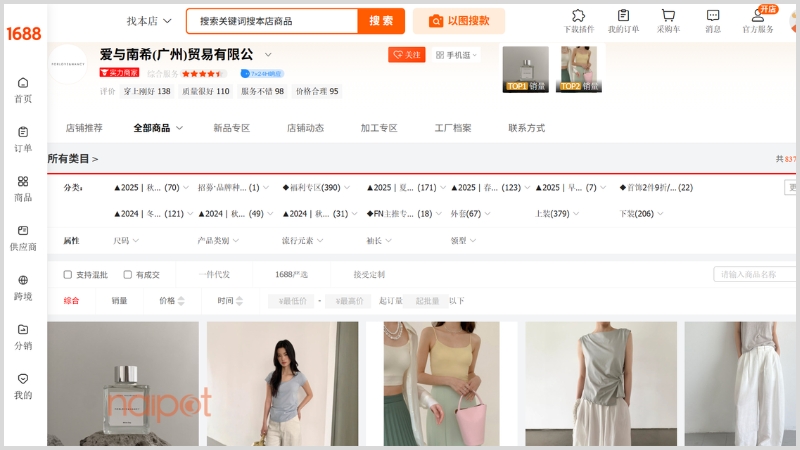
Task: Focus the 最低价 minimum price field
Action: click(291, 301)
